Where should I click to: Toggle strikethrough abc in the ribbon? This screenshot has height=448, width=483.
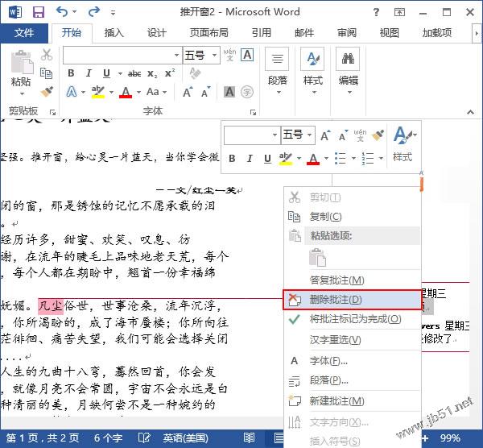134,73
